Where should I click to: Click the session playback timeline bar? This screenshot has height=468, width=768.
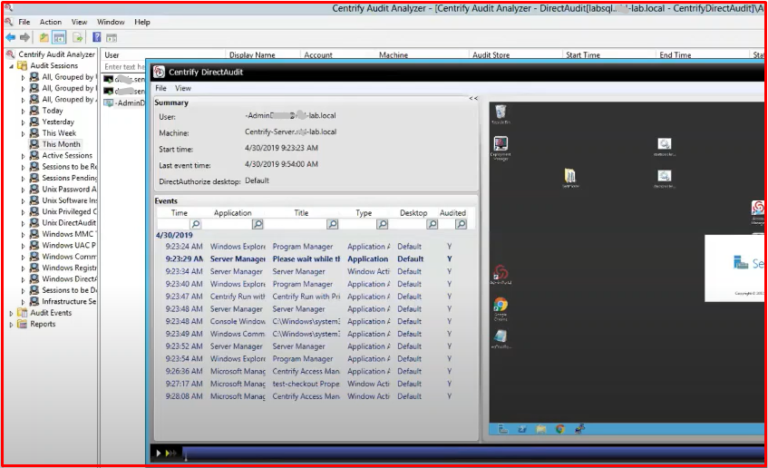coord(473,454)
